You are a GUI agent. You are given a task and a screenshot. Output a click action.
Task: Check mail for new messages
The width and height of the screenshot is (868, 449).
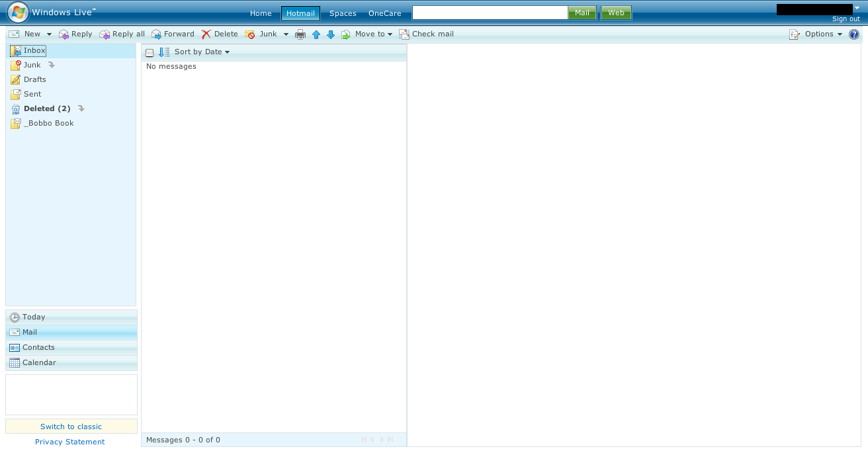click(x=427, y=34)
